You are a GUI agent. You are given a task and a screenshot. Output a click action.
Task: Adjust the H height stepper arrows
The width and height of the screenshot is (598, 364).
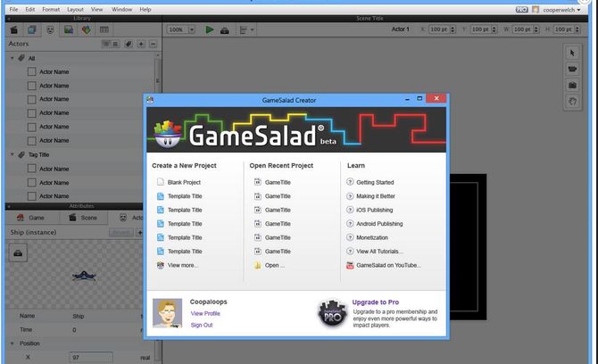[x=577, y=29]
